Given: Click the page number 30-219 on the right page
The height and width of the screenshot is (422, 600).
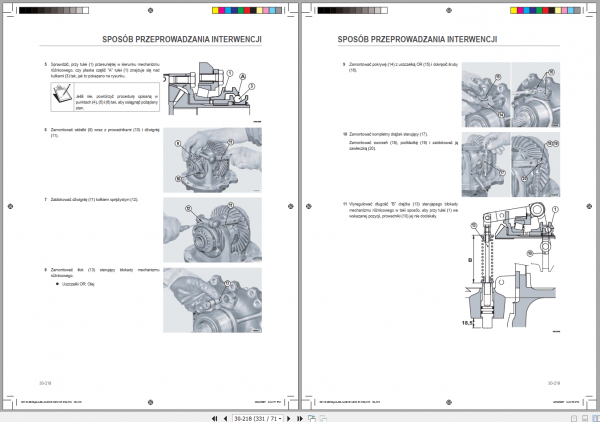Looking at the screenshot, I should coord(554,383).
